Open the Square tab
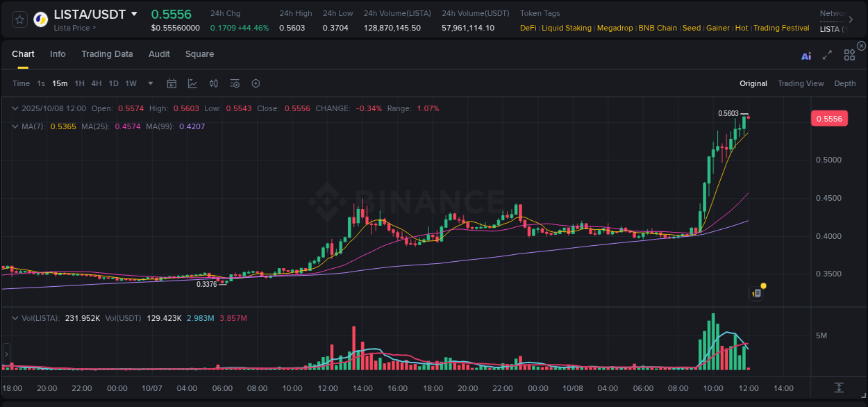The image size is (868, 407). click(x=199, y=53)
